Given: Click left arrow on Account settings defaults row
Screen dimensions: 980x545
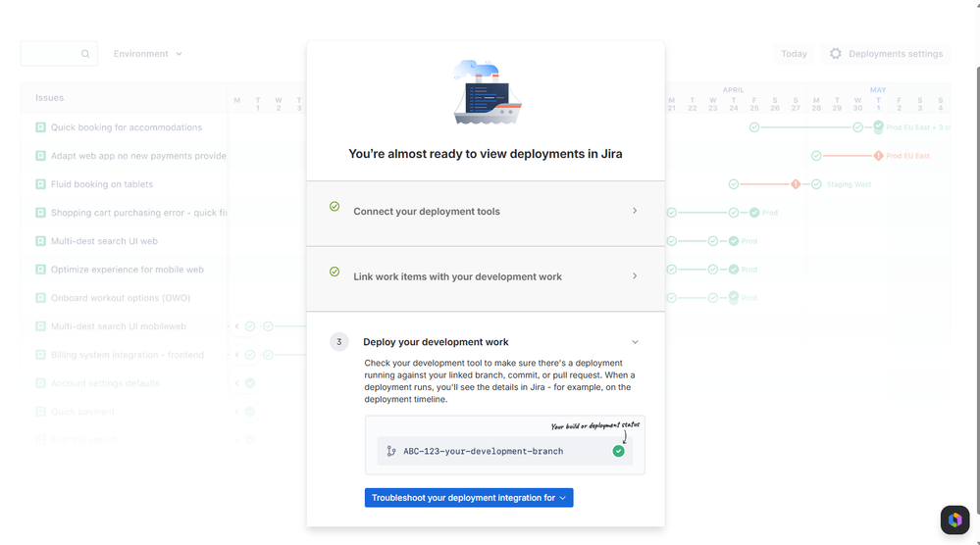Looking at the screenshot, I should tap(236, 383).
